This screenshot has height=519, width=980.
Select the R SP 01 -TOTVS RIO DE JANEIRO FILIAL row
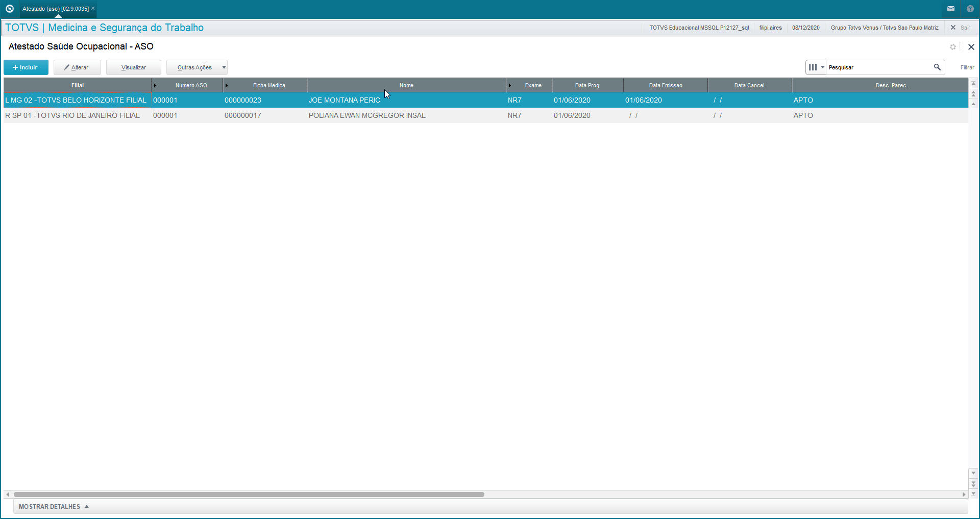486,115
